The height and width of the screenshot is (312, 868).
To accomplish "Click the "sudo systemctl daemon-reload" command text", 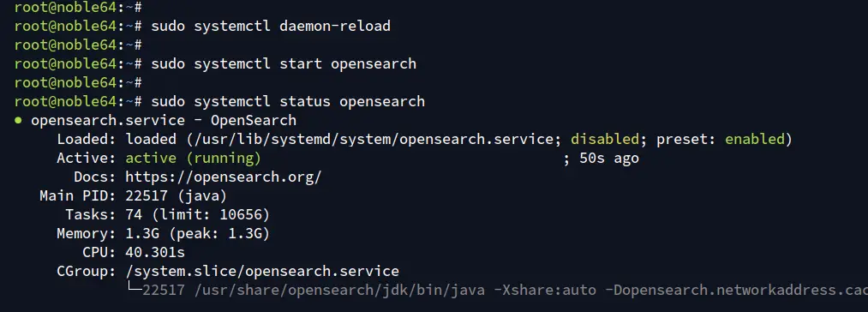I will pyautogui.click(x=271, y=26).
